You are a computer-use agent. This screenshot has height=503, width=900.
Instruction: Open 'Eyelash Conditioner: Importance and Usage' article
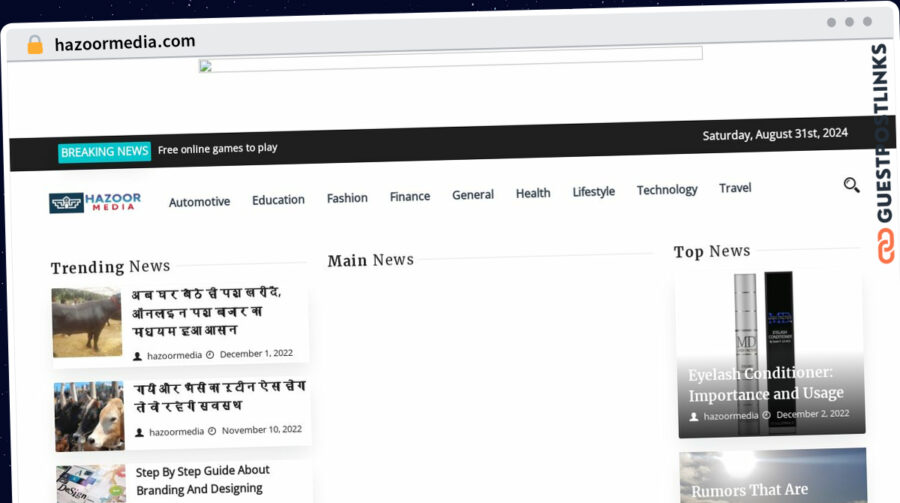point(766,384)
